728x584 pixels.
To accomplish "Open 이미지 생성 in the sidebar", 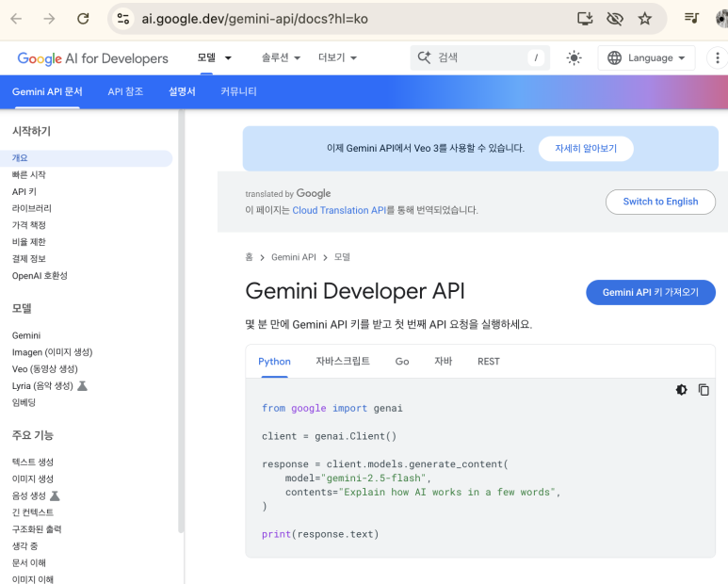I will coord(33,479).
